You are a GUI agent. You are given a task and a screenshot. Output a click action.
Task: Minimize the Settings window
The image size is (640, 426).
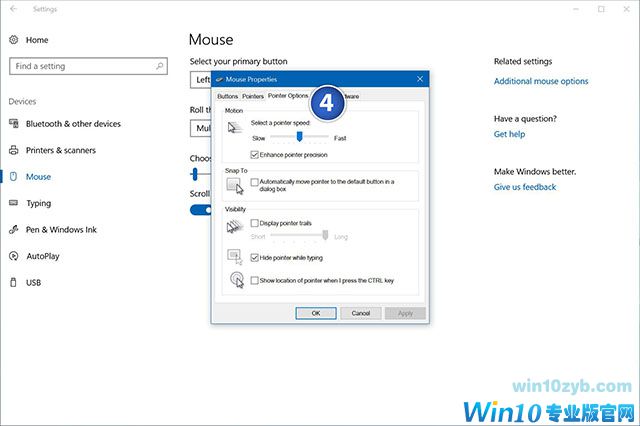pyautogui.click(x=576, y=9)
